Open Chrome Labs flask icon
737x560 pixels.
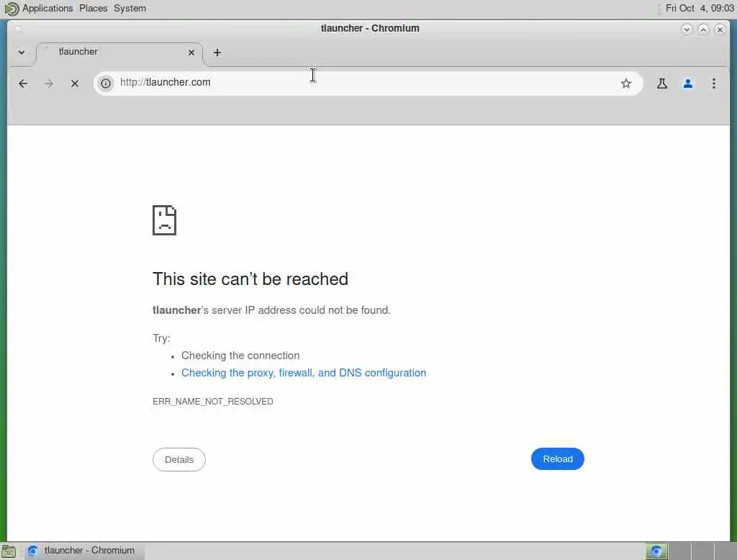[662, 83]
